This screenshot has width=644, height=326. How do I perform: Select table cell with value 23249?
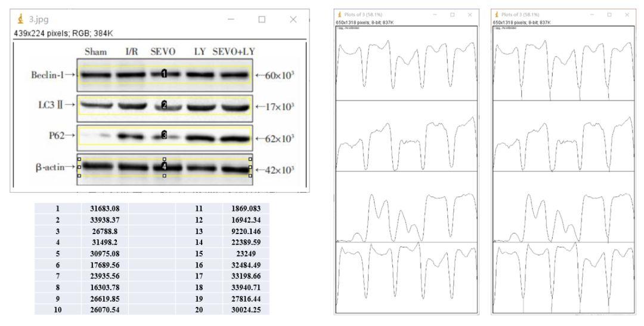(x=246, y=254)
